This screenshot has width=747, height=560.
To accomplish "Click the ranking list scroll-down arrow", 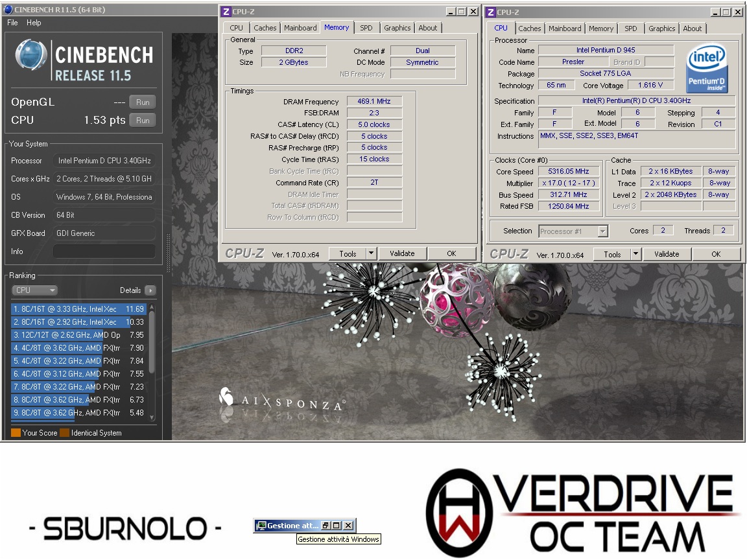I will [152, 417].
